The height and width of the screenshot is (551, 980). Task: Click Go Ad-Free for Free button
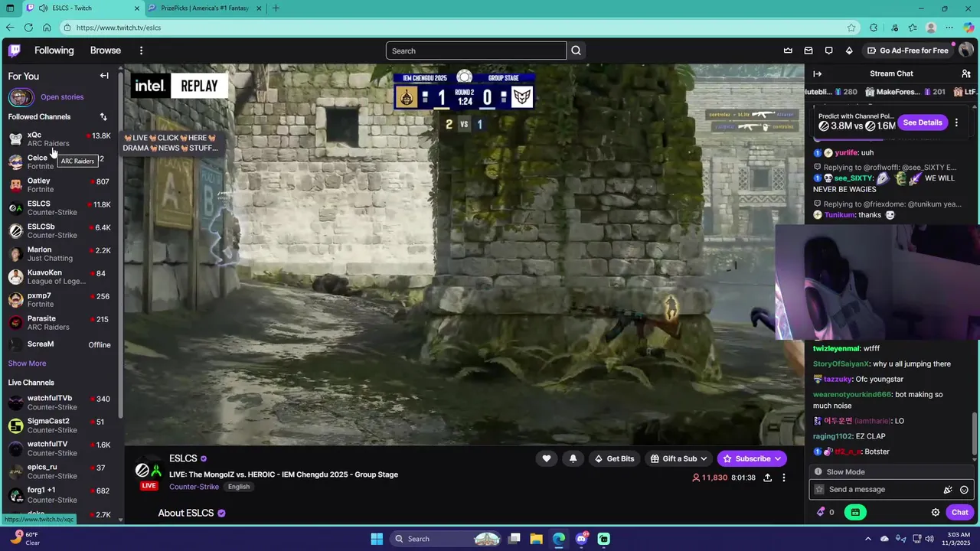coord(907,51)
